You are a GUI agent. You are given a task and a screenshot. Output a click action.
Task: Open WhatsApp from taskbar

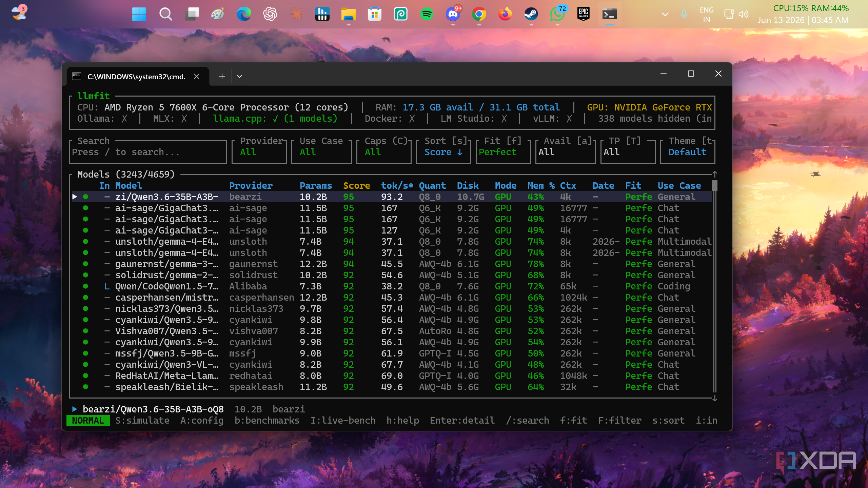pyautogui.click(x=557, y=14)
